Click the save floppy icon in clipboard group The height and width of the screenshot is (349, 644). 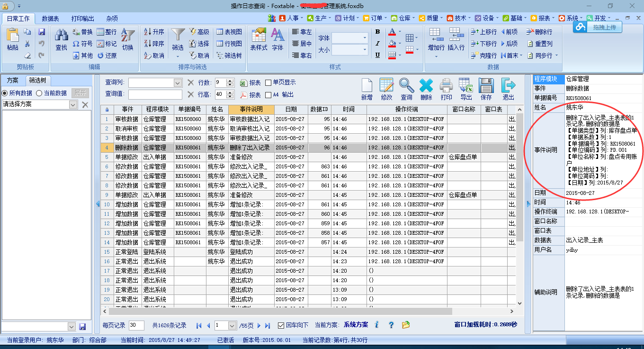(x=41, y=32)
